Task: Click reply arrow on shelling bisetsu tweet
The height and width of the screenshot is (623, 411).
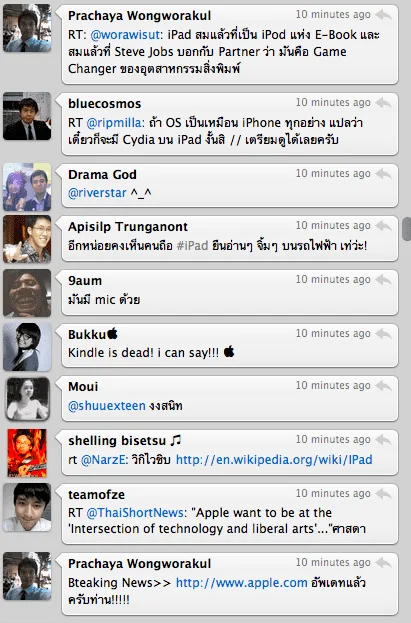Action: [383, 439]
